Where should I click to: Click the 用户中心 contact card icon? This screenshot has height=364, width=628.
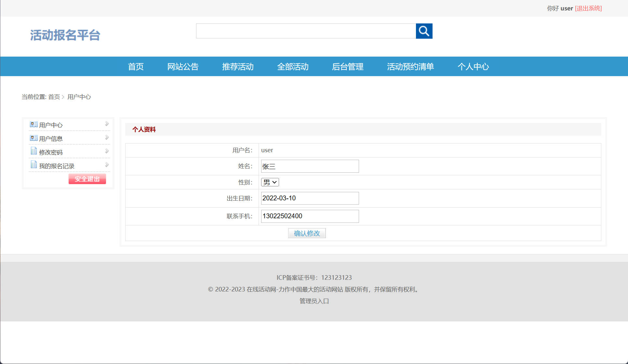[33, 124]
